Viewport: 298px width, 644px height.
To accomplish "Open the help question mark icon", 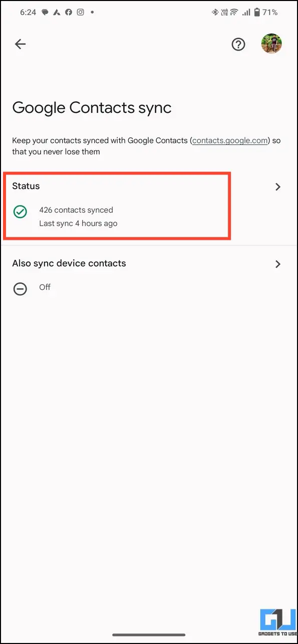I will pyautogui.click(x=238, y=44).
